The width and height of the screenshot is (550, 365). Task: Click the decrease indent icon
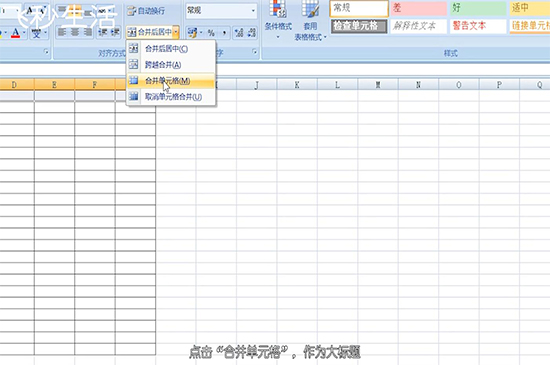tap(102, 33)
